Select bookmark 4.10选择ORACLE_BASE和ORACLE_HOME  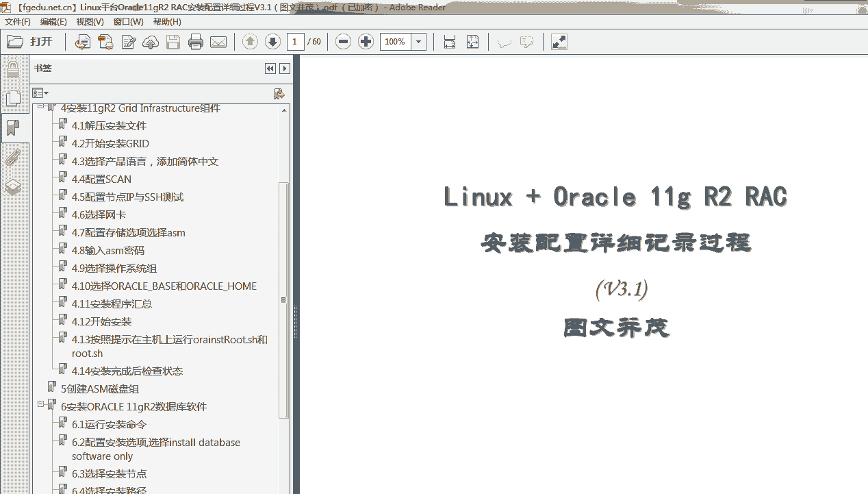[x=164, y=286]
